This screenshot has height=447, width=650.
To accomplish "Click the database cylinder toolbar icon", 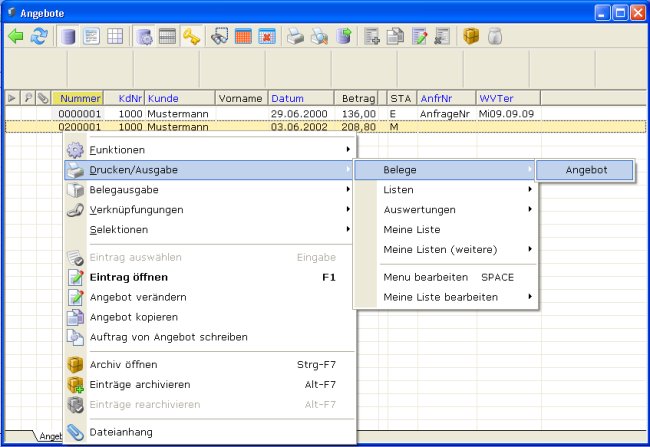I will click(69, 36).
